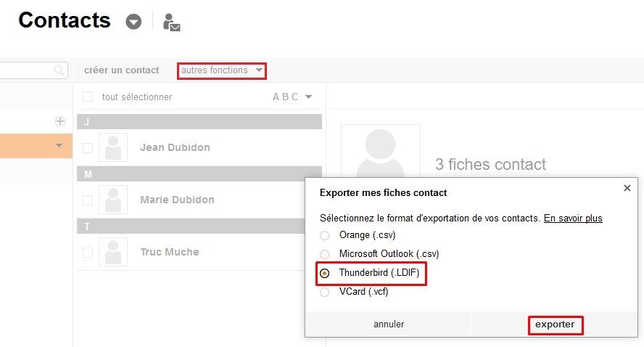Expand the highlighted orange sidebar group arrow
Image resolution: width=644 pixels, height=347 pixels.
click(59, 145)
